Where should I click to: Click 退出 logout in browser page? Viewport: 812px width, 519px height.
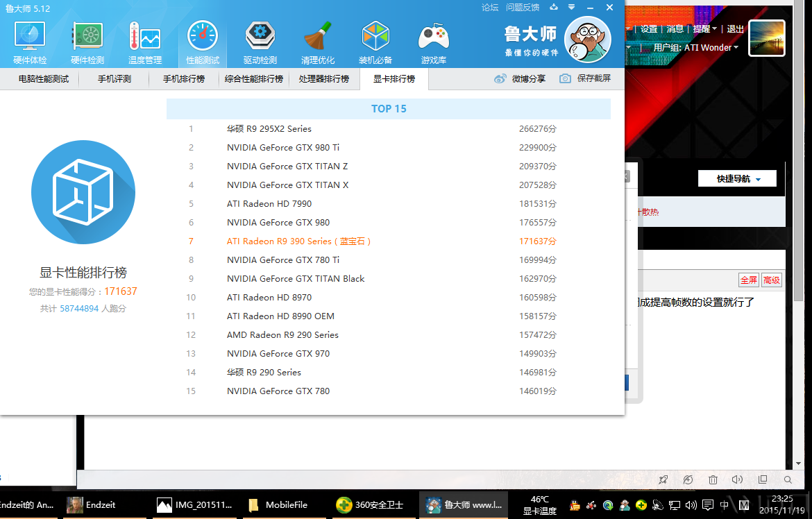tap(735, 29)
